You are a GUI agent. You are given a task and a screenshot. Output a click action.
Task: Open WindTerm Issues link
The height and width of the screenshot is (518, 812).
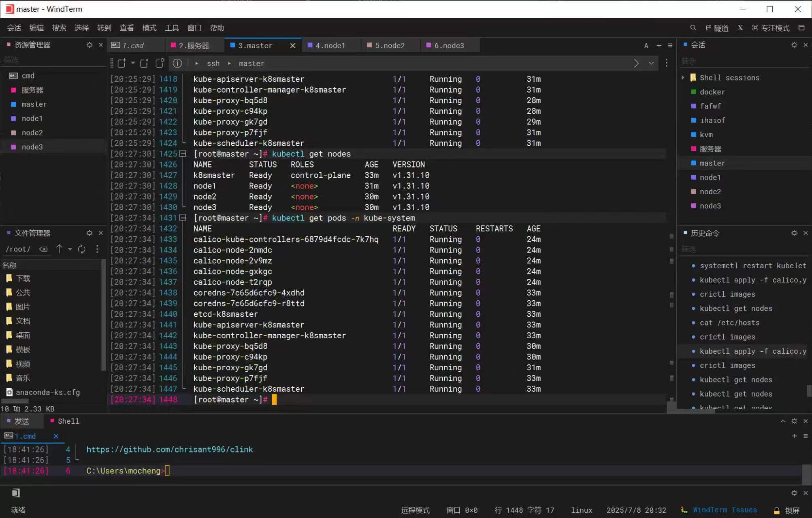725,510
